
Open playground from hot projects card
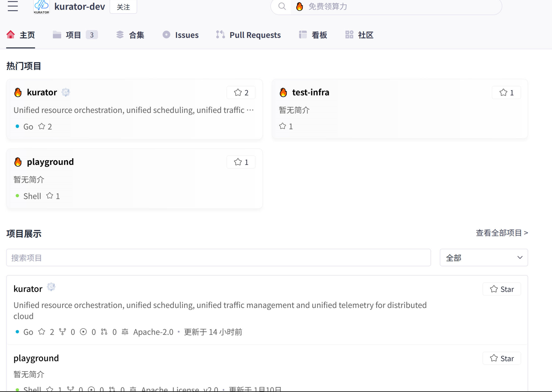(50, 162)
